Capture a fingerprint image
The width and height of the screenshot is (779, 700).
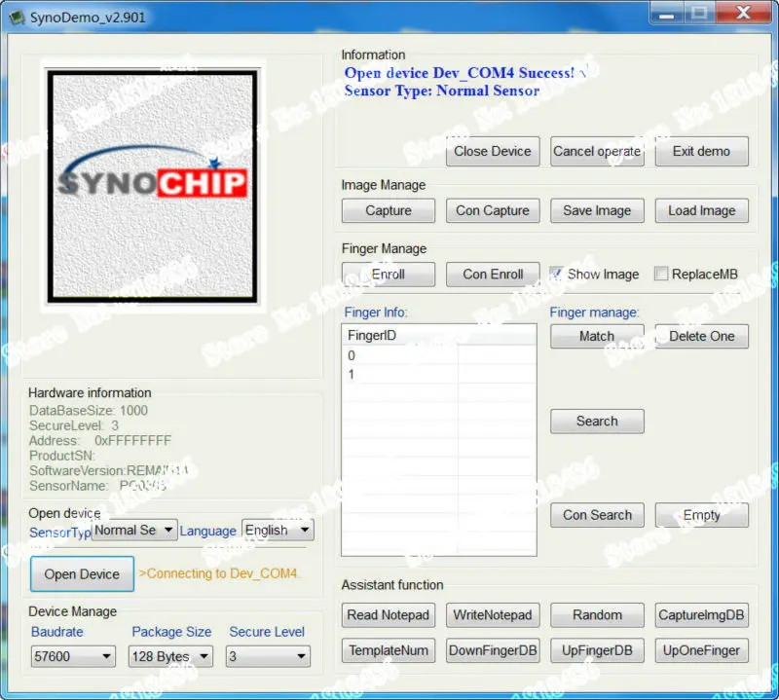388,210
